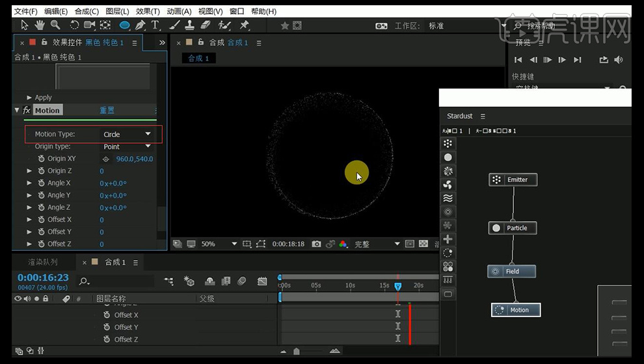The width and height of the screenshot is (644, 364).
Task: Expand the Apply section
Action: point(29,97)
